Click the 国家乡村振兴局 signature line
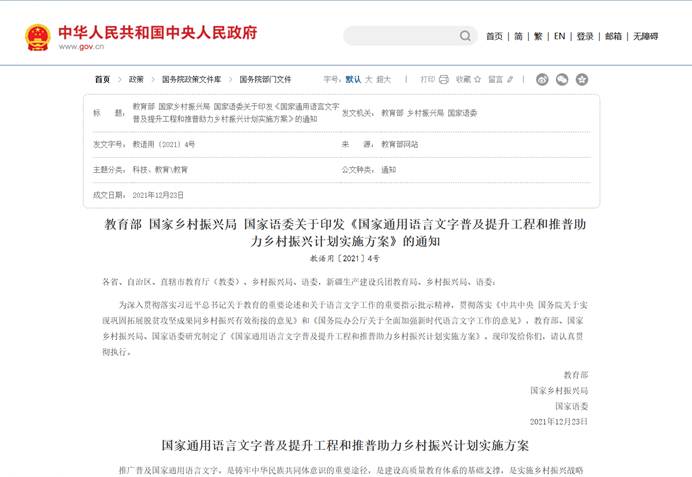Screen dimensions: 692x477 tap(559, 391)
